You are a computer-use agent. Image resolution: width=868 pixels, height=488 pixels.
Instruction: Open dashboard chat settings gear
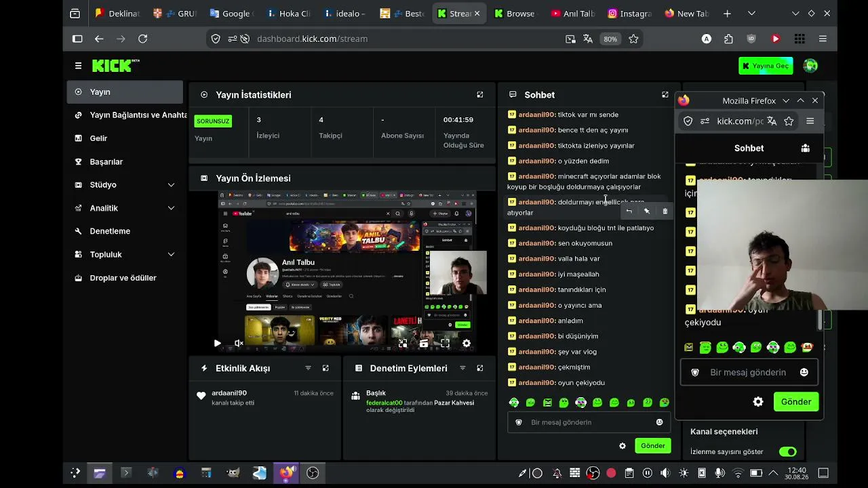[623, 446]
